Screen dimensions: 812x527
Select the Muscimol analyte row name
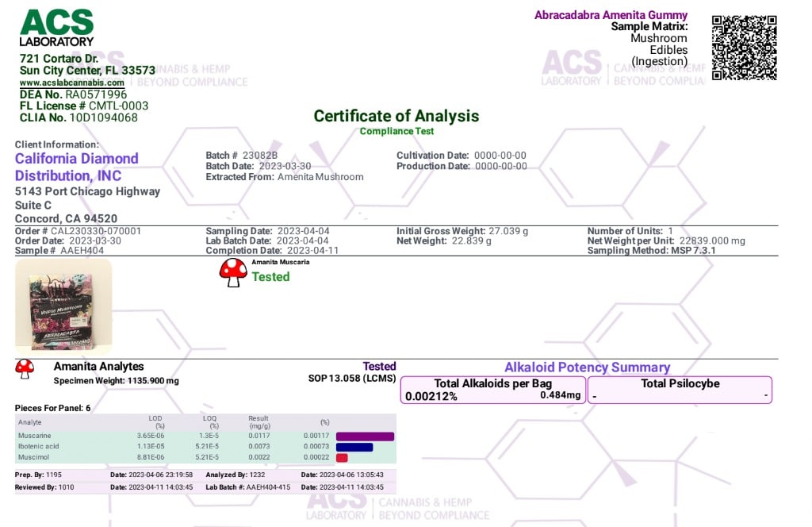(x=33, y=457)
